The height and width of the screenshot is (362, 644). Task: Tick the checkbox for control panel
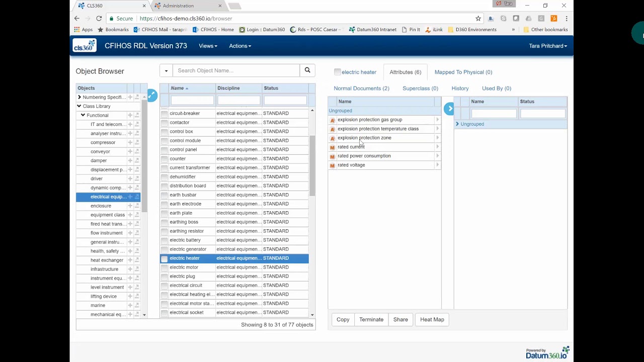point(164,150)
